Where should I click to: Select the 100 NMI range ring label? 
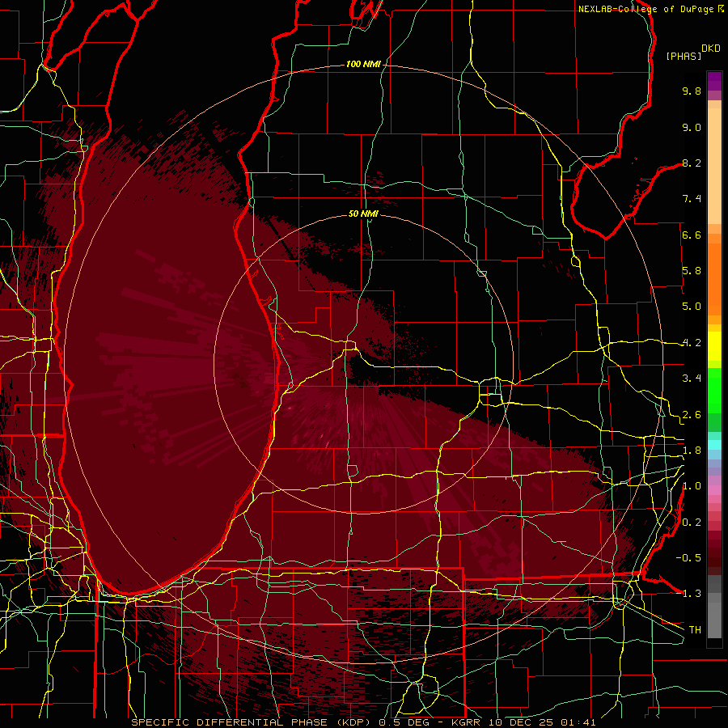click(363, 64)
